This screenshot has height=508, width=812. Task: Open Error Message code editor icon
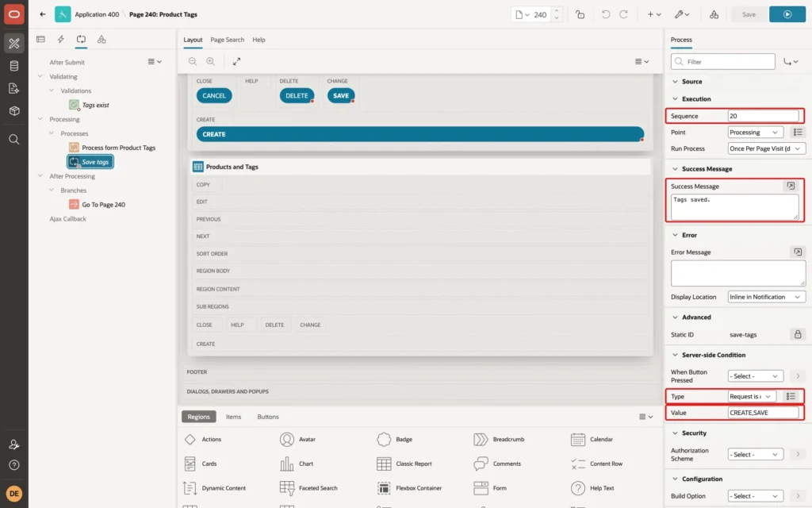tap(798, 252)
